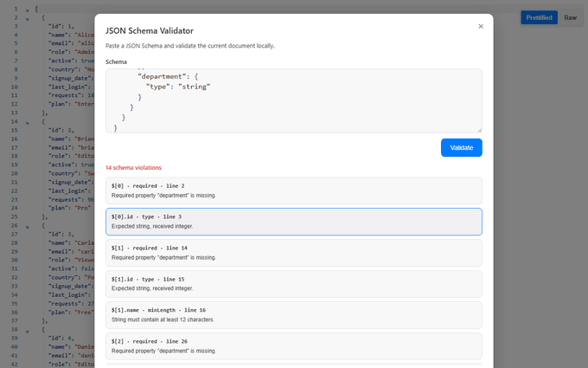
Task: Click the dialog title JSON Schema Validator
Action: coord(150,30)
